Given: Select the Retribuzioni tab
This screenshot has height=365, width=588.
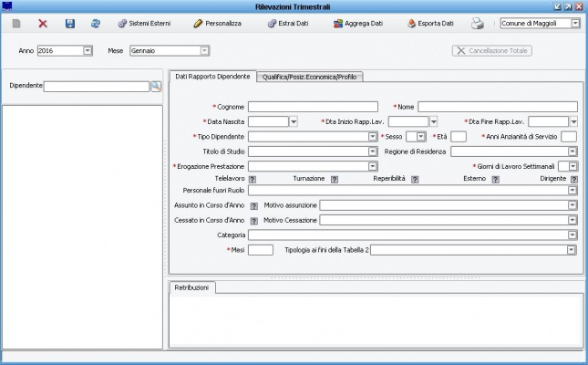Looking at the screenshot, I should tap(191, 287).
